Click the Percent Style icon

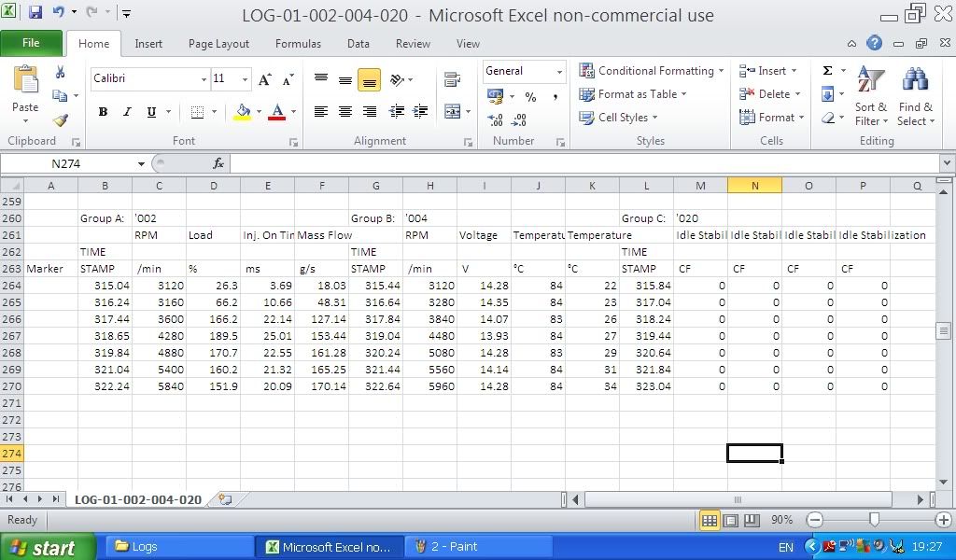click(x=530, y=97)
